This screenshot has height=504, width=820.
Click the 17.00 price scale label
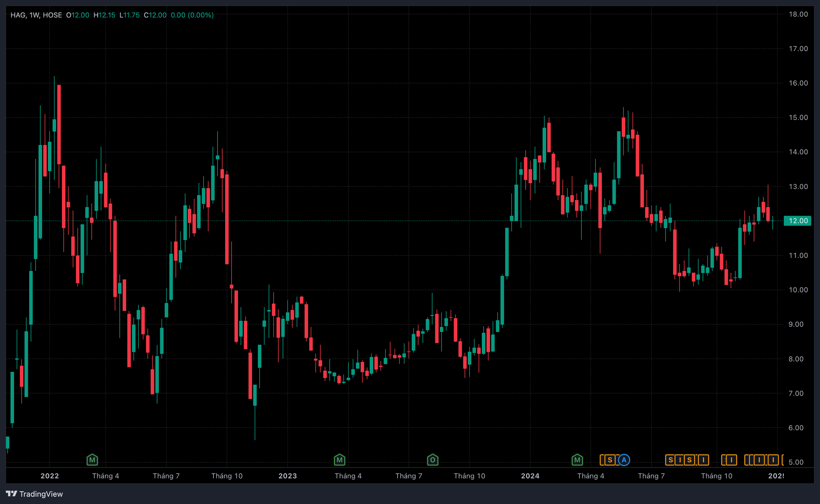tap(798, 49)
